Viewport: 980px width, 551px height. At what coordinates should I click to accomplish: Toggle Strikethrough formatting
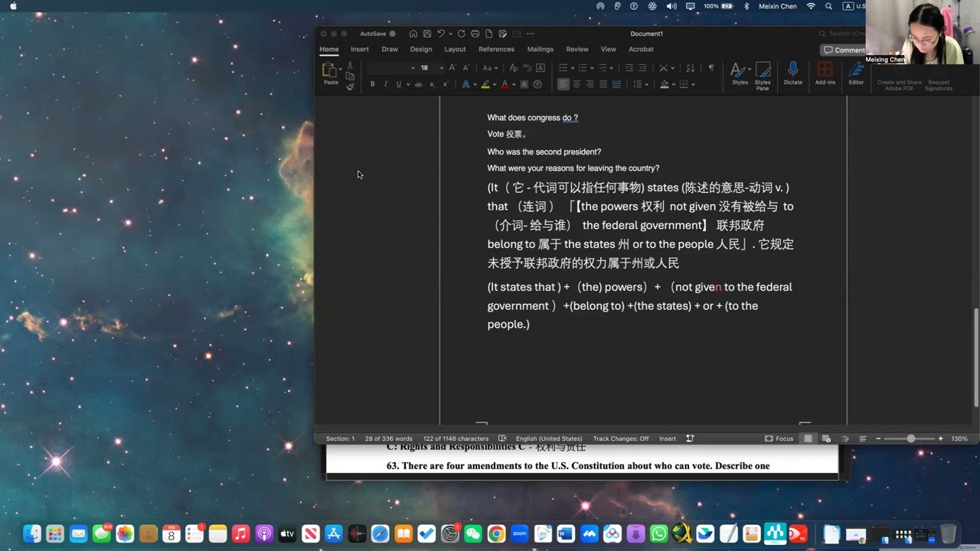pos(418,84)
